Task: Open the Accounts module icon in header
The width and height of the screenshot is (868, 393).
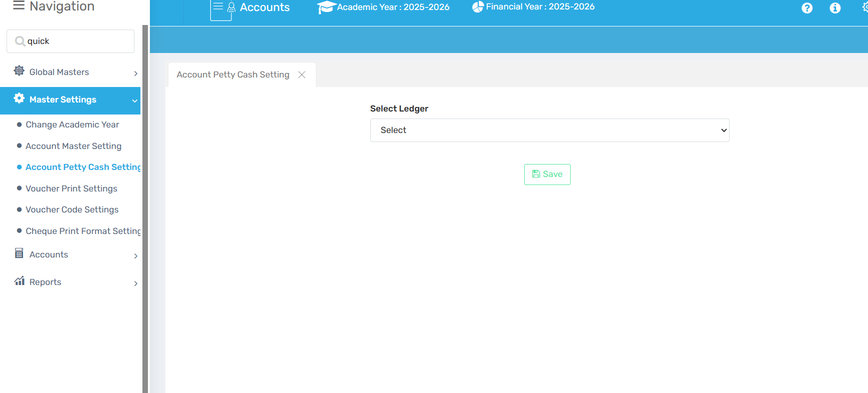Action: [x=223, y=9]
